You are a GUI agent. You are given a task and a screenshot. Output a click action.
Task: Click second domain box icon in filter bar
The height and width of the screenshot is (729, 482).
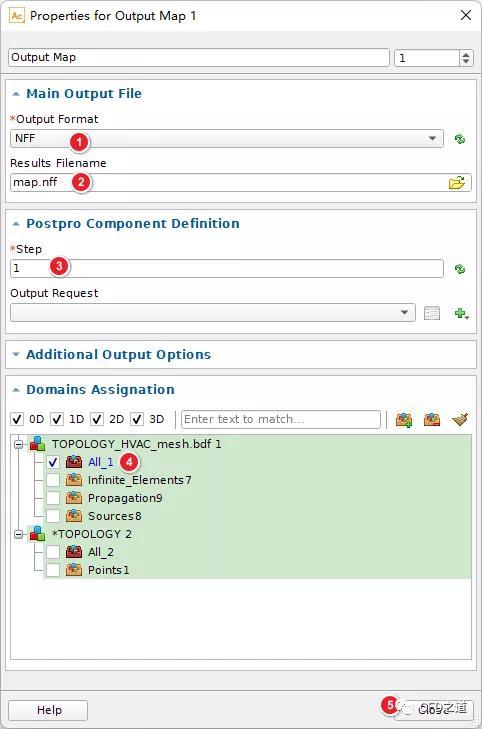432,419
